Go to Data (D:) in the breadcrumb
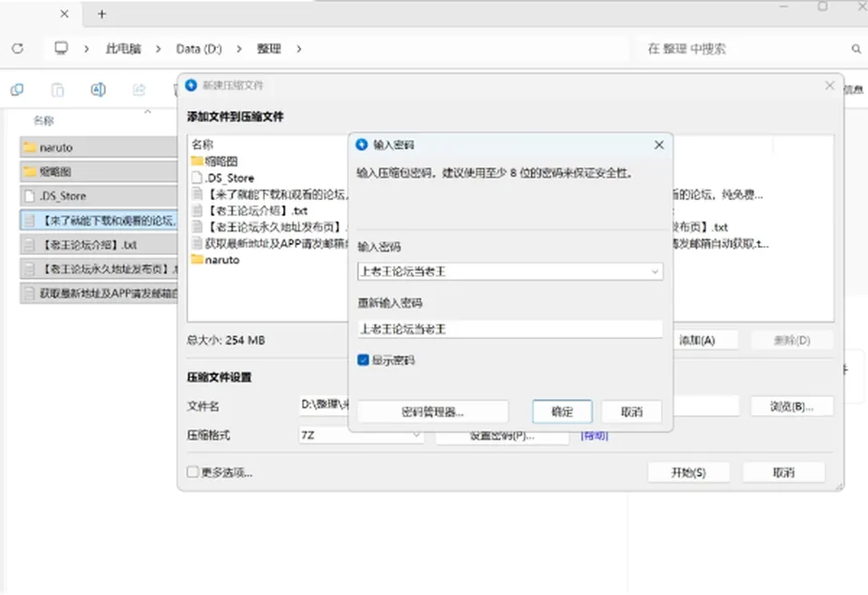The image size is (868, 595). (x=199, y=49)
